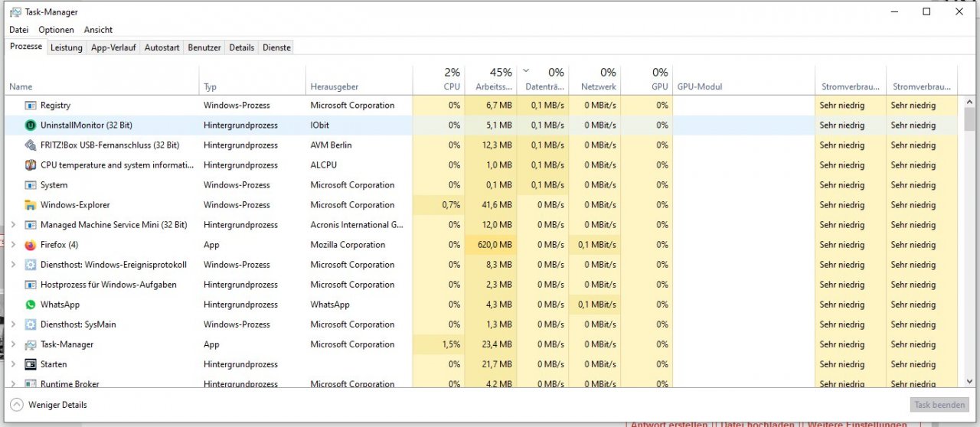
Task: Select the Windows-Explorer process name
Action: (x=75, y=205)
